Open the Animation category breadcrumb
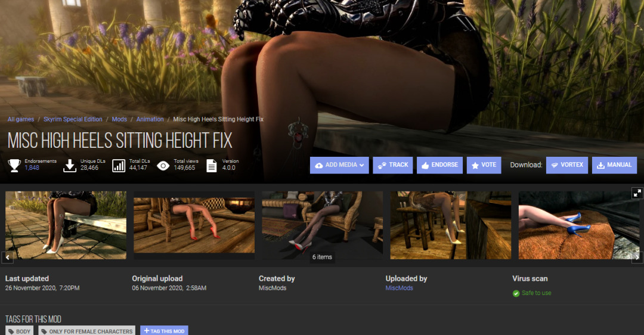644x335 pixels. [150, 119]
